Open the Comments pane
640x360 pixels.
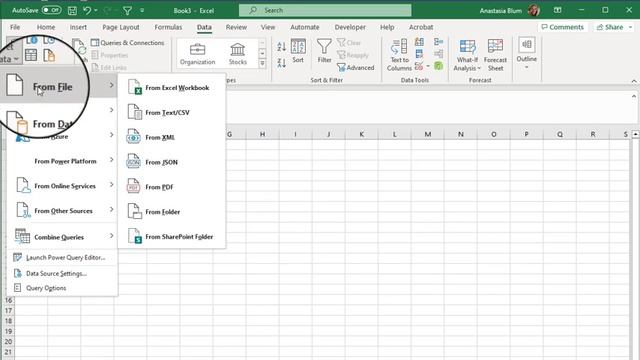click(562, 27)
